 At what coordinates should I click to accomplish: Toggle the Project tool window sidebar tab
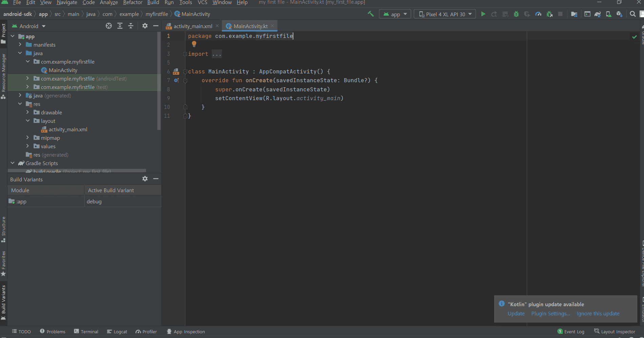3,33
